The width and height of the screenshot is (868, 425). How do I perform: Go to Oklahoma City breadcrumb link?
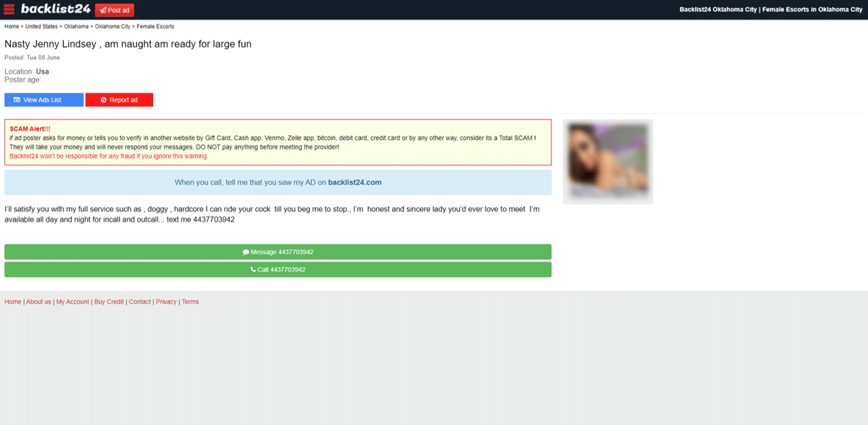113,26
